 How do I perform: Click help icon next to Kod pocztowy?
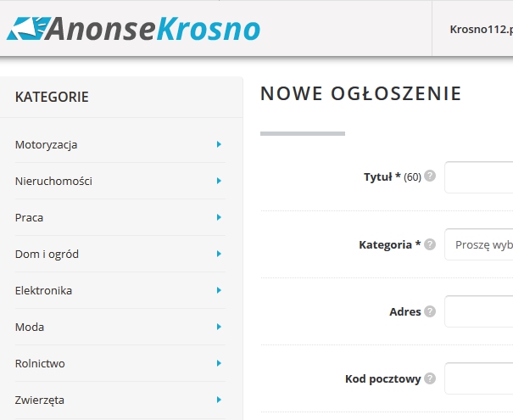pos(430,378)
